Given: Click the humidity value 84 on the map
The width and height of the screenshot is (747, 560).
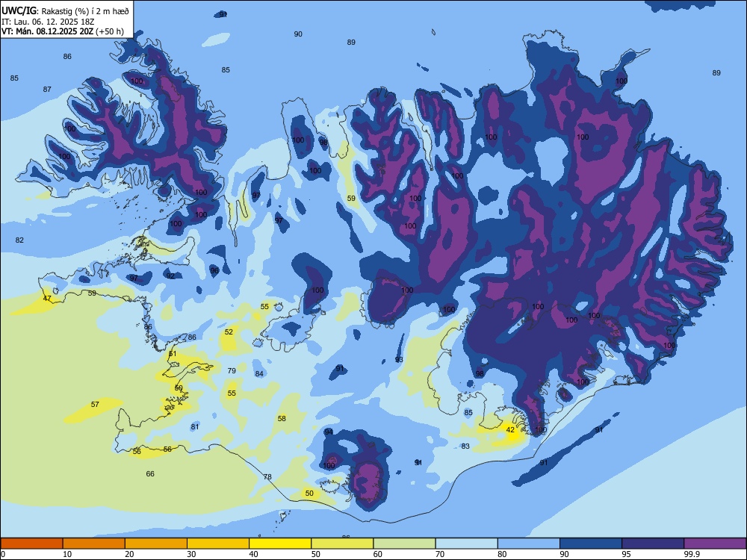Looking at the screenshot, I should click(x=258, y=374).
